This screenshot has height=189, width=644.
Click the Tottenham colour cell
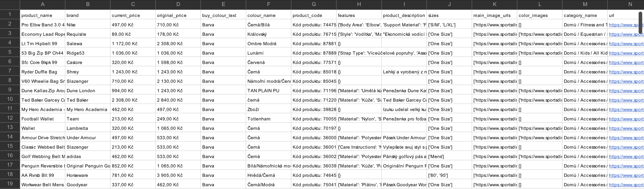(x=268, y=119)
